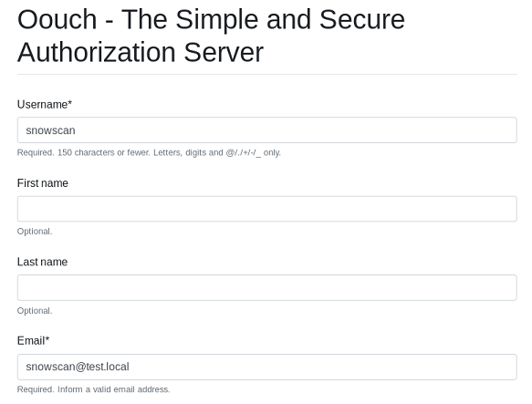Click the word Oouch in the title
532x404 pixels.
[x=57, y=20]
